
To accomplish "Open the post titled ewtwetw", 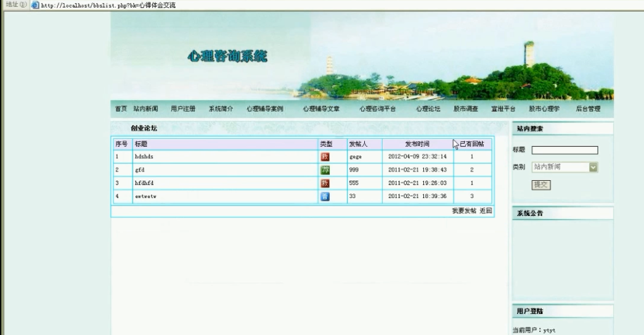I will click(146, 196).
